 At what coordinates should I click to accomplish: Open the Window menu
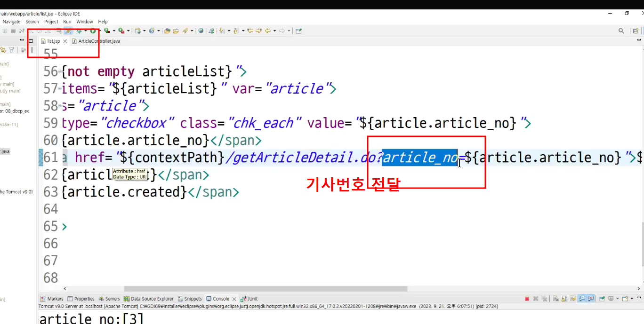(85, 22)
